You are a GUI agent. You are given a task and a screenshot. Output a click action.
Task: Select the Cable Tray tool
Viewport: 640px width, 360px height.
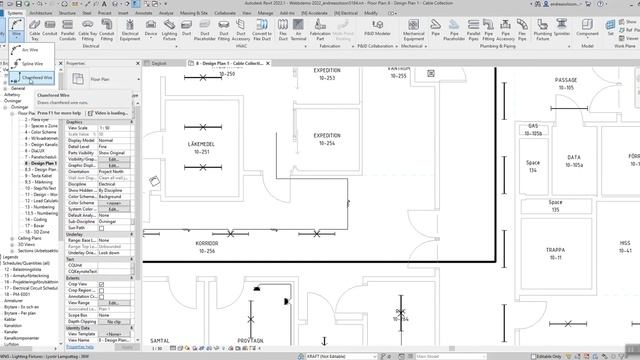[35, 30]
